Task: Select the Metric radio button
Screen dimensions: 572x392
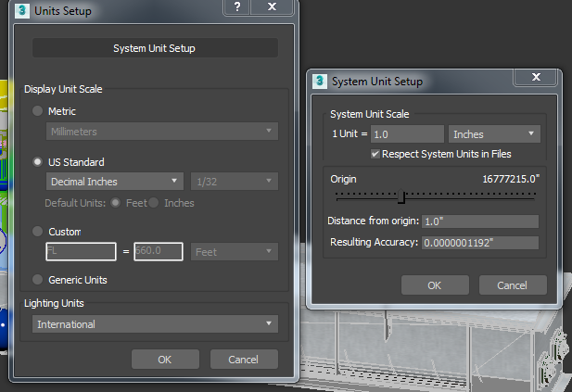Action: (38, 111)
